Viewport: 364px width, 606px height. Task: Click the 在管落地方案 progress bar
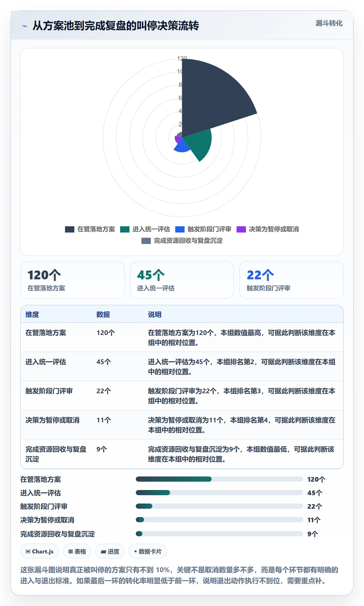click(219, 479)
